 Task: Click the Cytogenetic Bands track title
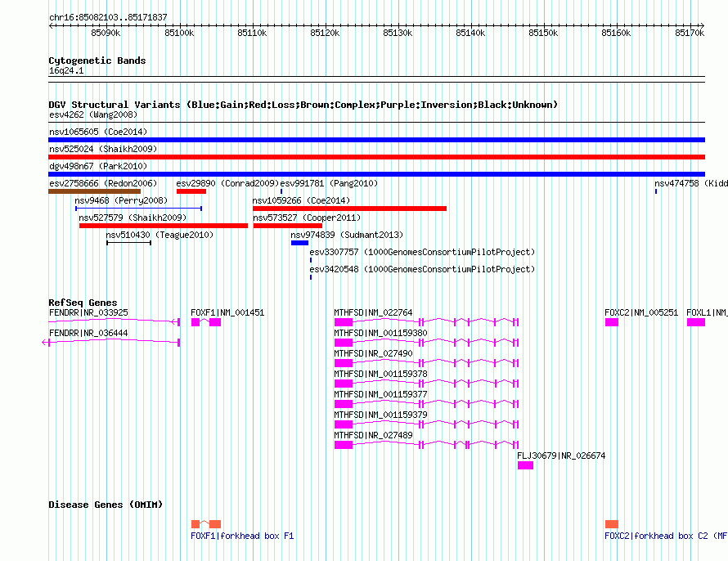point(97,61)
